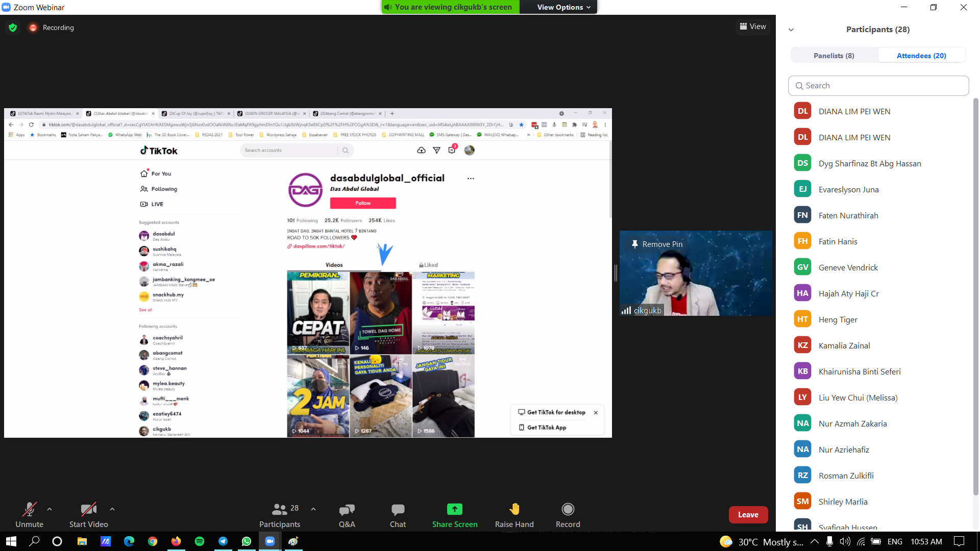Focus the participants Search field
This screenshot has height=551, width=980.
[x=878, y=86]
